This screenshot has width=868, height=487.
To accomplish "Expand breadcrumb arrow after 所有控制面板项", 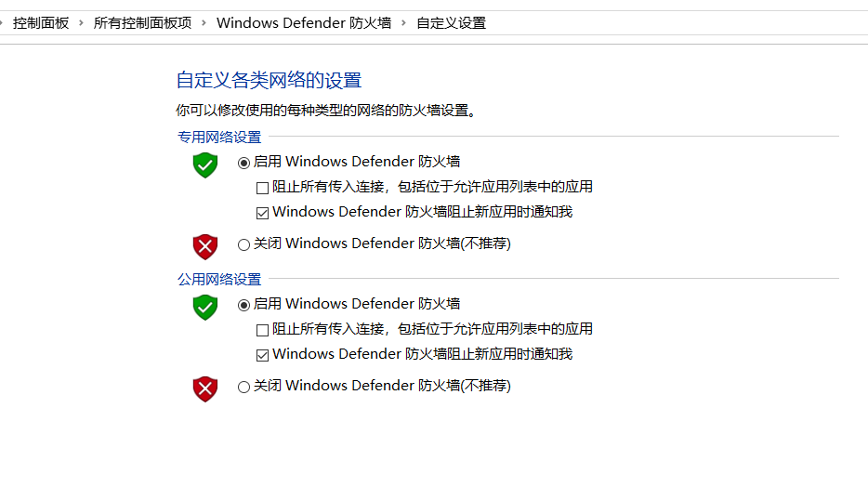I will click(204, 22).
